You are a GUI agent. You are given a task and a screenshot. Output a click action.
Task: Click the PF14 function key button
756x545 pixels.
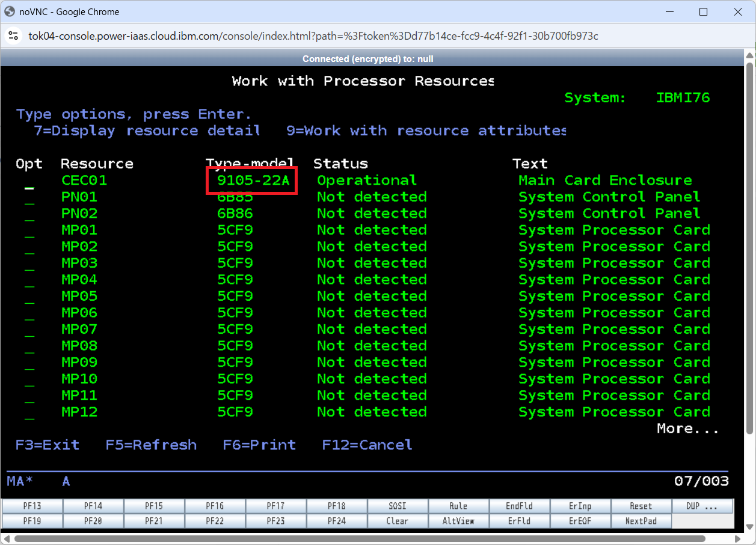(93, 506)
